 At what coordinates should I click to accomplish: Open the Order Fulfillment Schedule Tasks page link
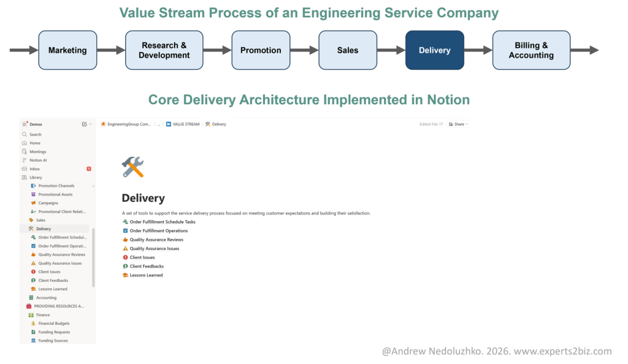click(x=163, y=222)
